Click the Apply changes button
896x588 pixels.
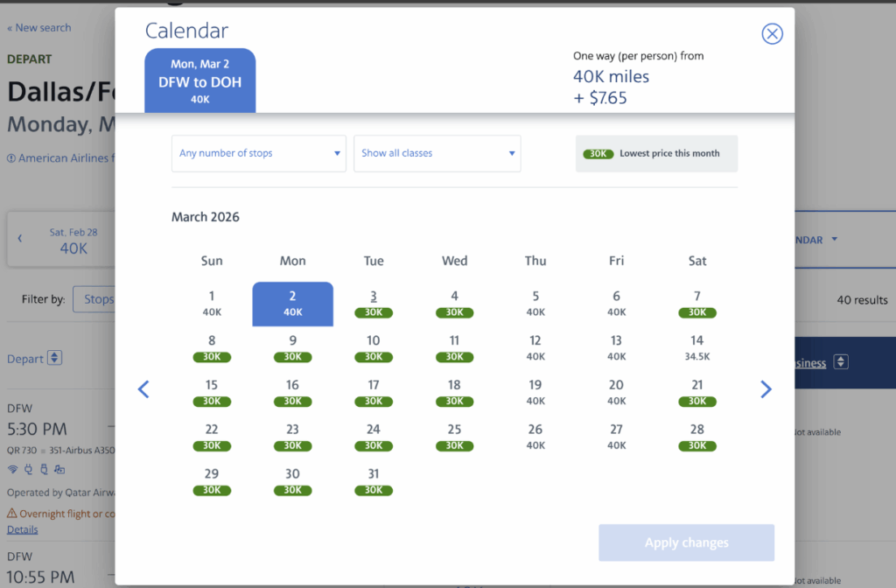click(686, 542)
